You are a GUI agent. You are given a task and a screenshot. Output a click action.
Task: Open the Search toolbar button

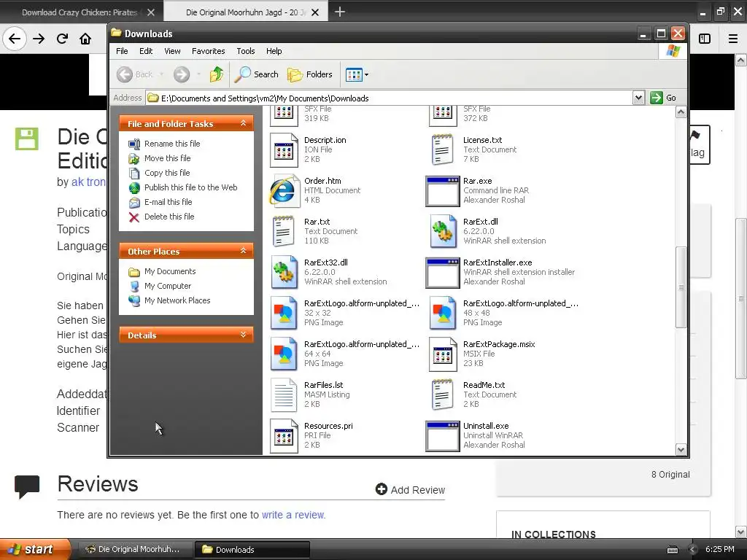tap(256, 74)
